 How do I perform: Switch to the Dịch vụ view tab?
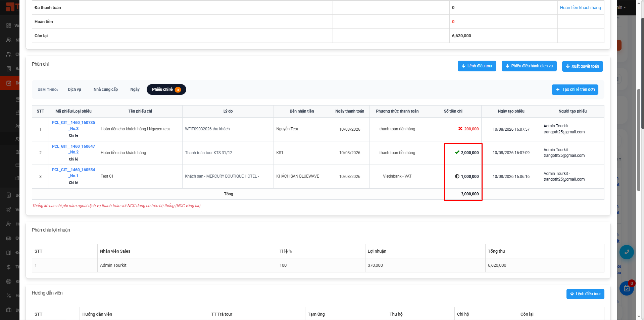point(75,89)
